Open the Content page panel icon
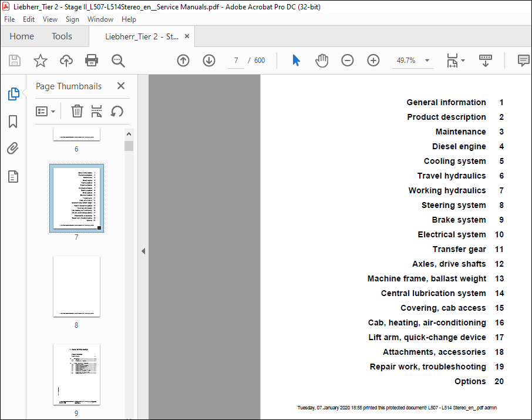 pyautogui.click(x=13, y=177)
